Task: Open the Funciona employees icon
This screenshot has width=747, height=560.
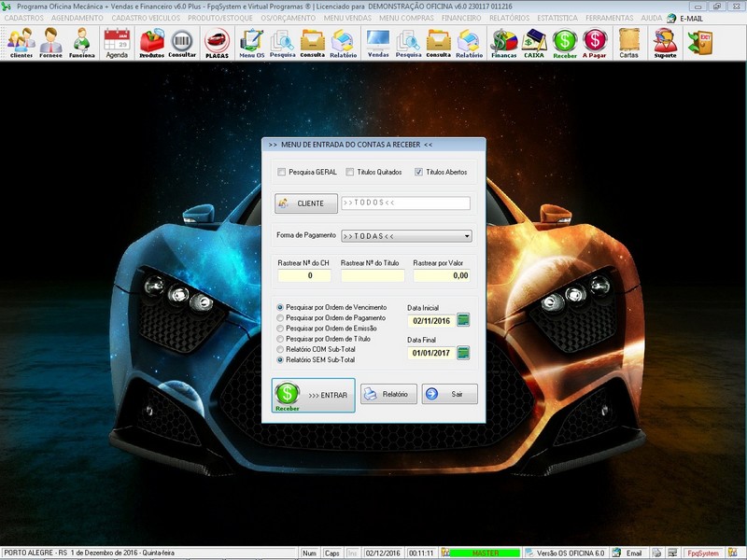Action: [81, 43]
